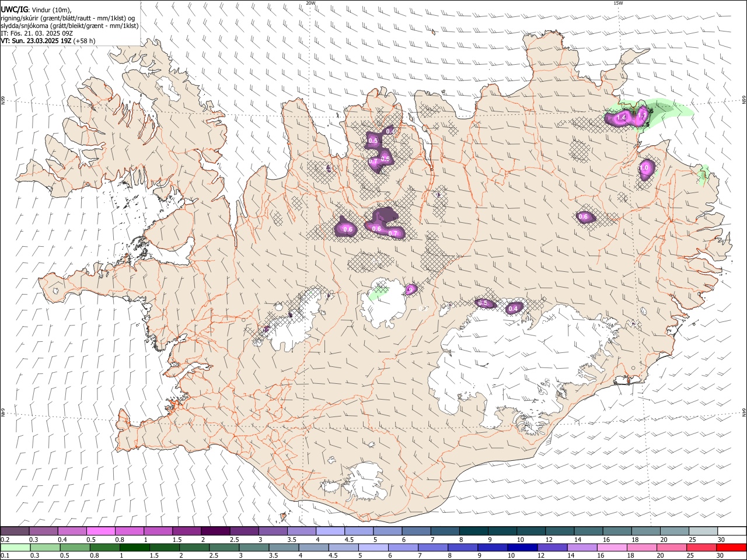The width and height of the screenshot is (747, 560).
Task: Pick the lower legend swatch between 2.5 and 3
Action: point(224,548)
